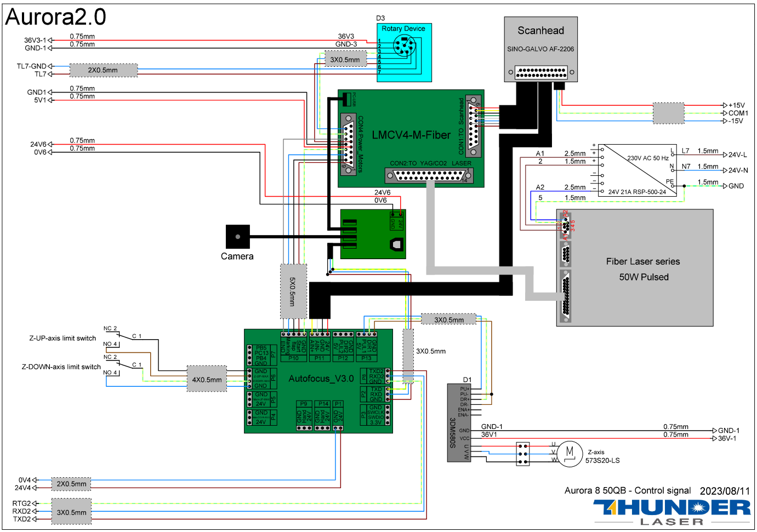757x532 pixels.
Task: Click the D3 designator label
Action: [380, 18]
